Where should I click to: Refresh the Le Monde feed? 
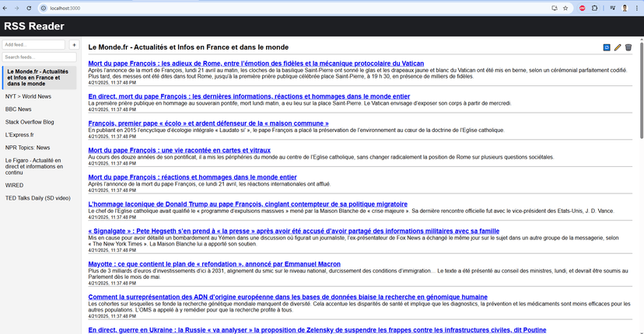point(607,47)
